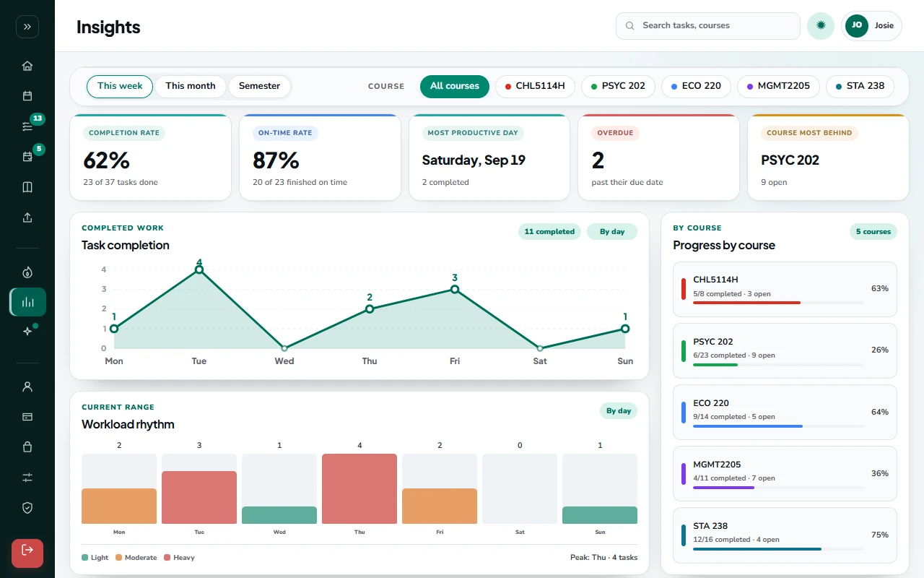924x578 pixels.
Task: Open the sparkle icon in sidebar
Action: point(27,332)
